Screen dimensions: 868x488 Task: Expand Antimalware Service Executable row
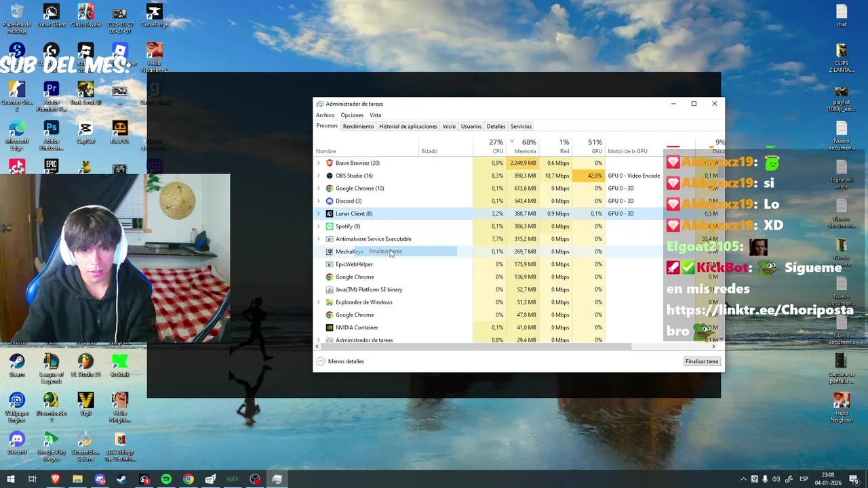click(x=318, y=239)
